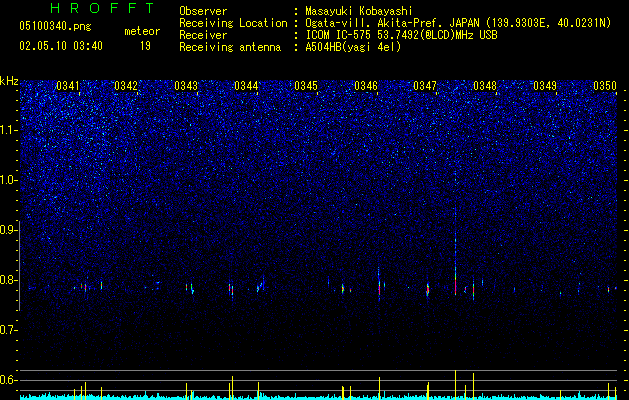This screenshot has height=400, width=629.
Task: Click the 0347 time marker
Action: coord(425,86)
